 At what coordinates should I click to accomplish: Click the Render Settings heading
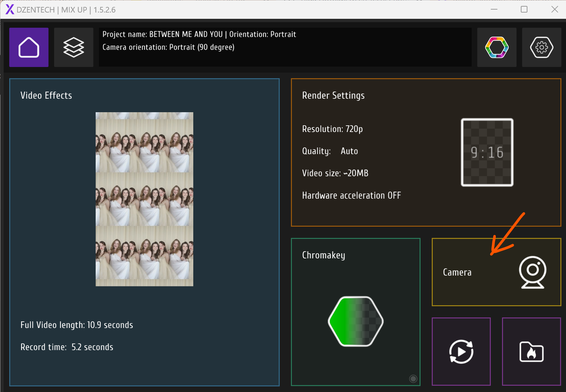click(x=333, y=95)
